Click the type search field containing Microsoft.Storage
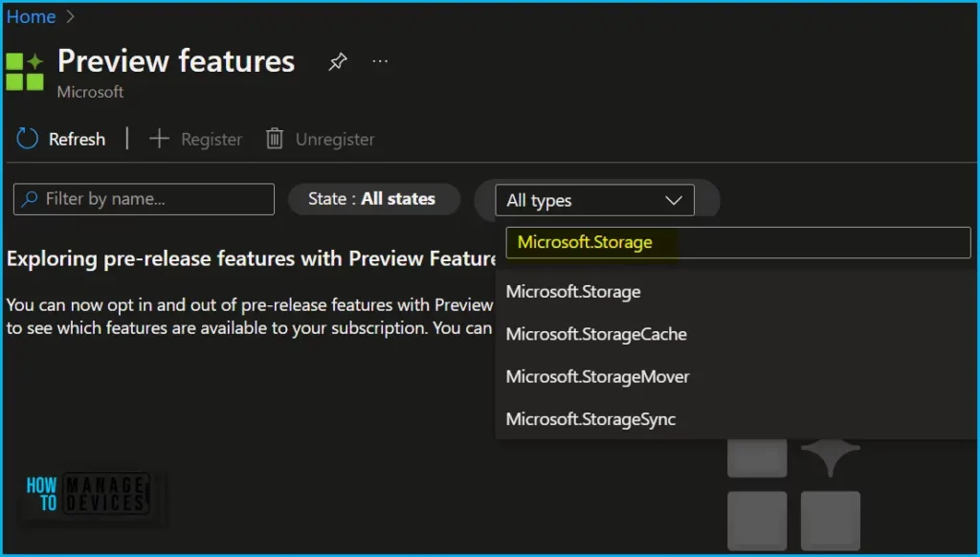980x557 pixels. click(x=738, y=242)
